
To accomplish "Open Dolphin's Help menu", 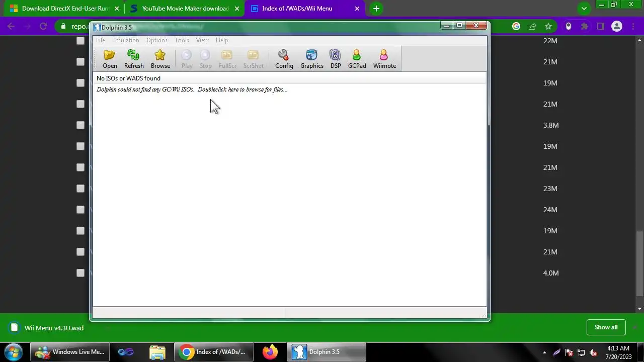I will (x=222, y=40).
